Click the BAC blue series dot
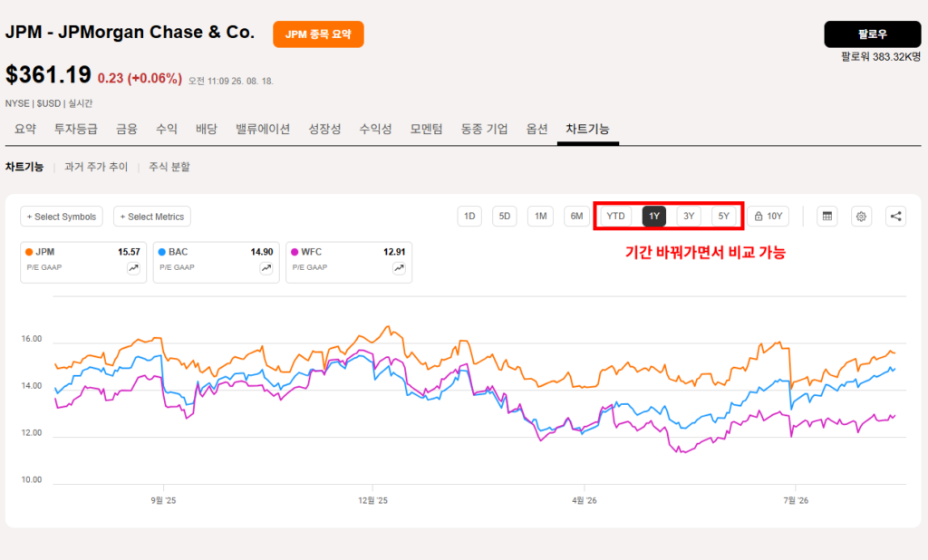This screenshot has width=928, height=560. pos(161,252)
